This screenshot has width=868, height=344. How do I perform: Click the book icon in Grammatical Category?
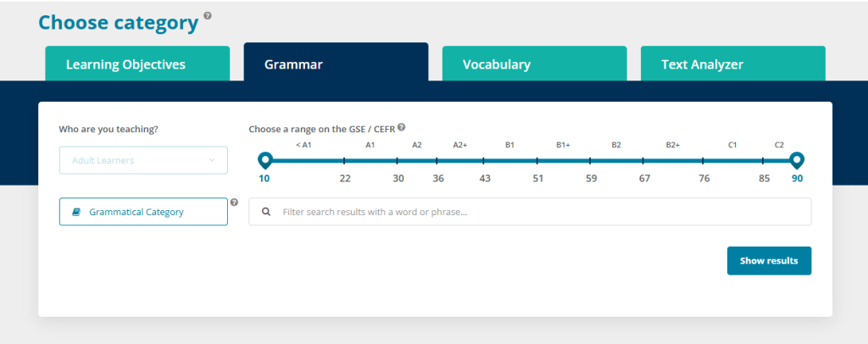[77, 212]
